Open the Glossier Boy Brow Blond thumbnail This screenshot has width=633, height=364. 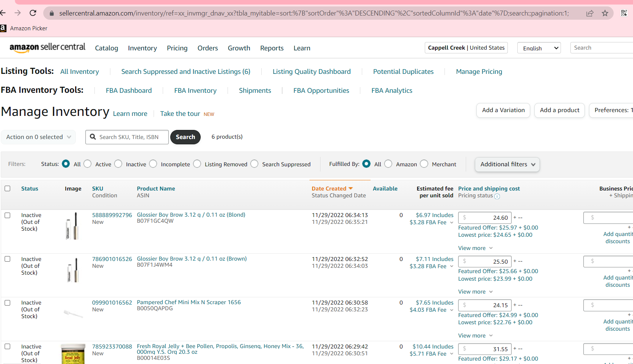pos(72,226)
